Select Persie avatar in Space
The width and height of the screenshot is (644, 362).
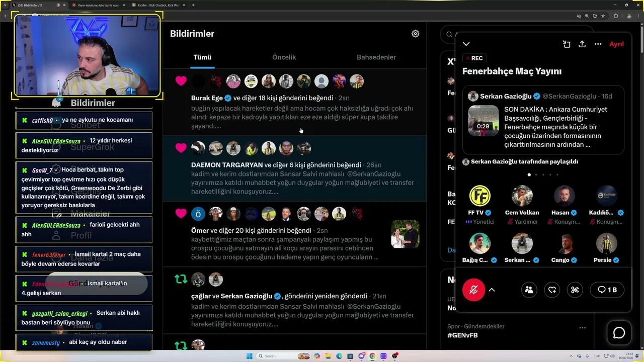pos(606,243)
